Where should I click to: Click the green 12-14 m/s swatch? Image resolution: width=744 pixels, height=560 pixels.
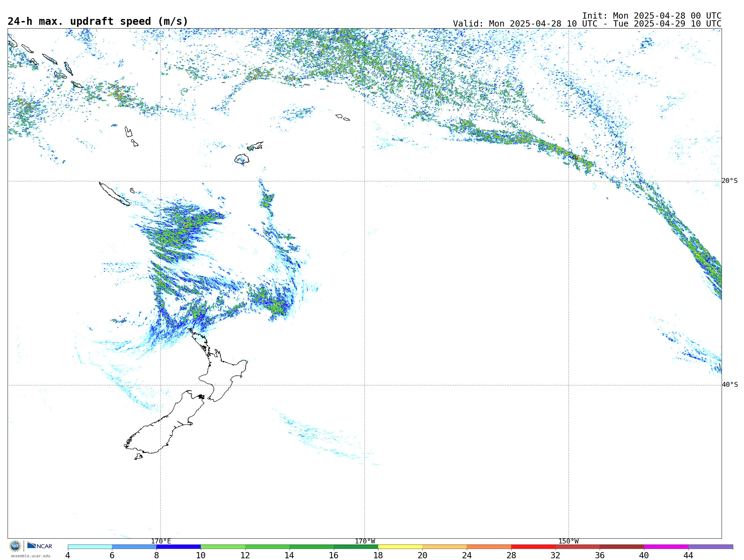click(267, 547)
